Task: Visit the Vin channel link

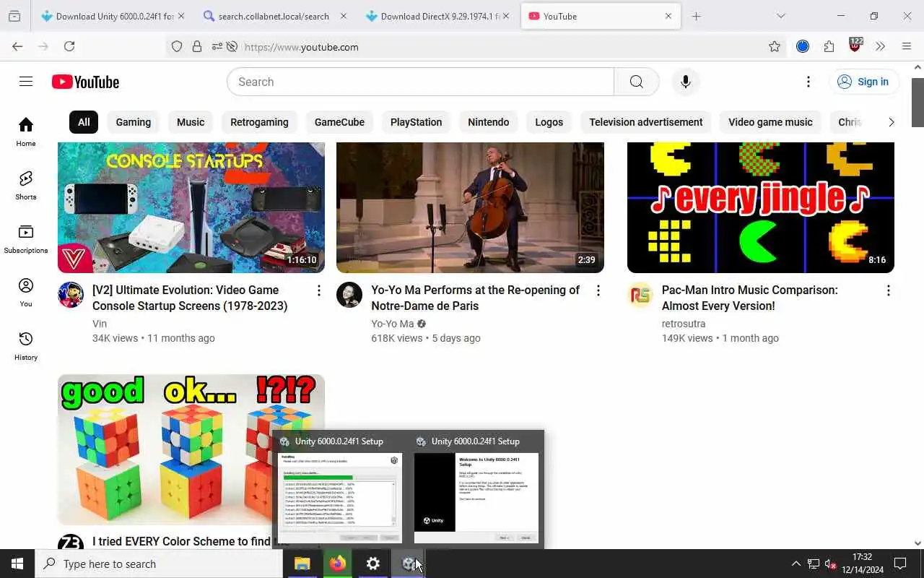Action: tap(100, 324)
